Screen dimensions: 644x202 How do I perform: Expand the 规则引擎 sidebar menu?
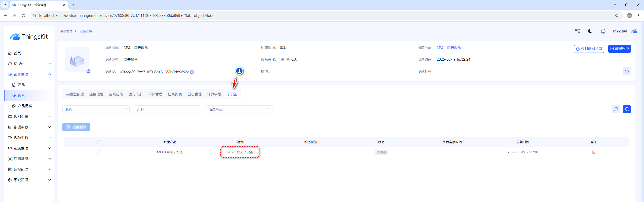pos(29,116)
